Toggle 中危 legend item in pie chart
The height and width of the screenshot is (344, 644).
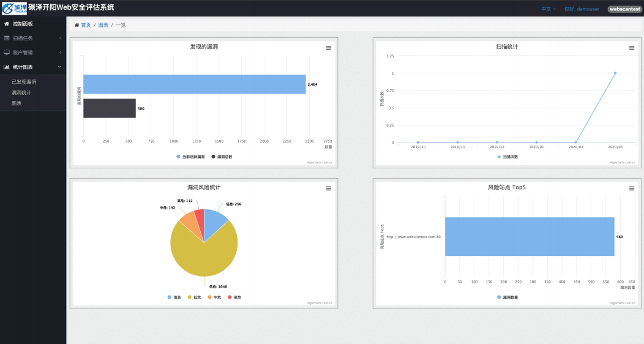click(x=214, y=297)
